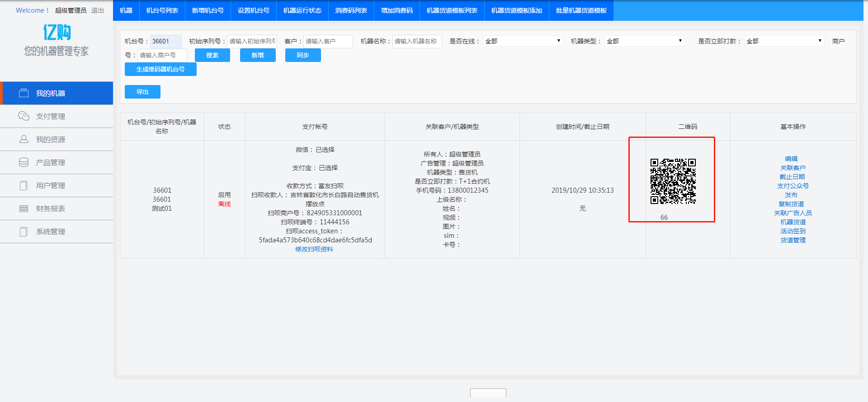Open the 编辑 link for machine 36601
The height and width of the screenshot is (402, 868).
[791, 159]
